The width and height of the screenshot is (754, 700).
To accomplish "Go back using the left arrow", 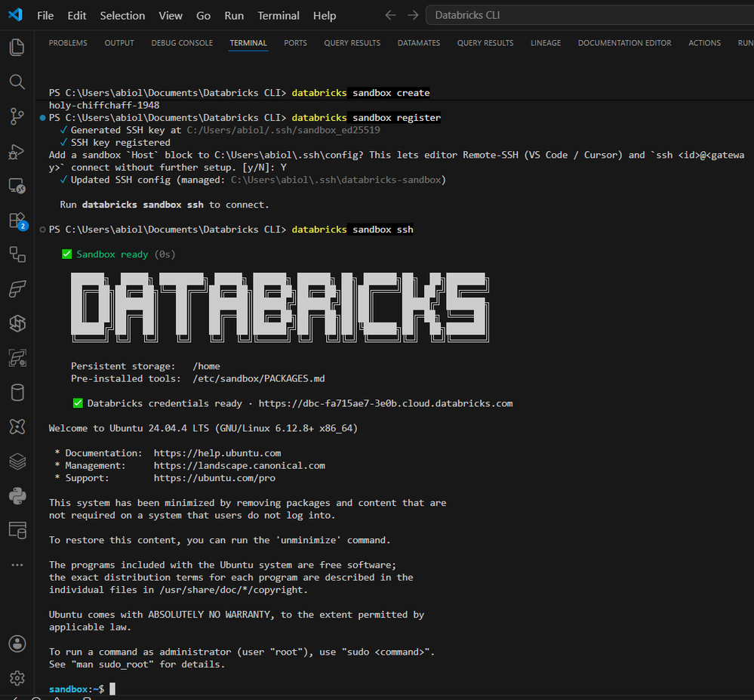I will click(x=390, y=15).
